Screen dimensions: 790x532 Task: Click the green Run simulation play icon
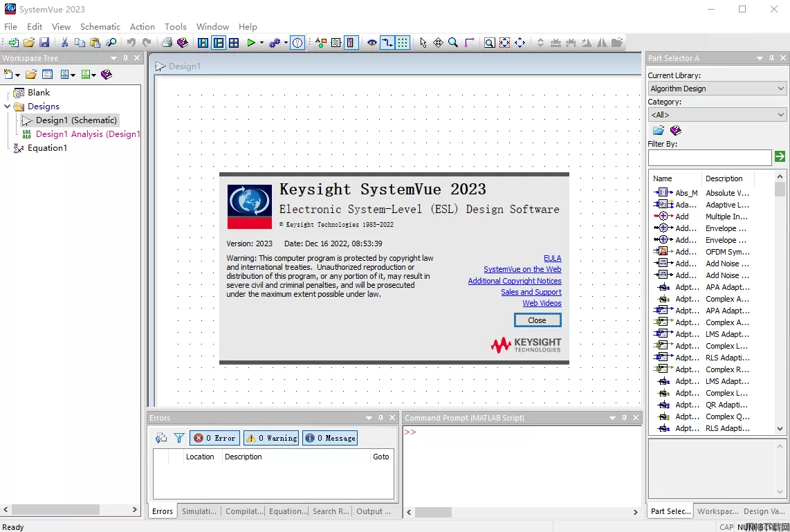coord(251,43)
